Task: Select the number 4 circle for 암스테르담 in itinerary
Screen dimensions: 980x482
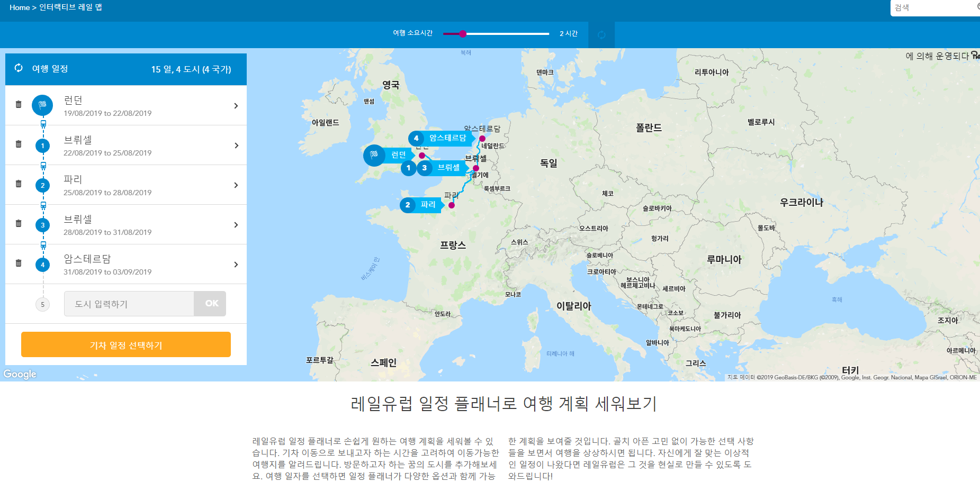Action: click(x=43, y=265)
